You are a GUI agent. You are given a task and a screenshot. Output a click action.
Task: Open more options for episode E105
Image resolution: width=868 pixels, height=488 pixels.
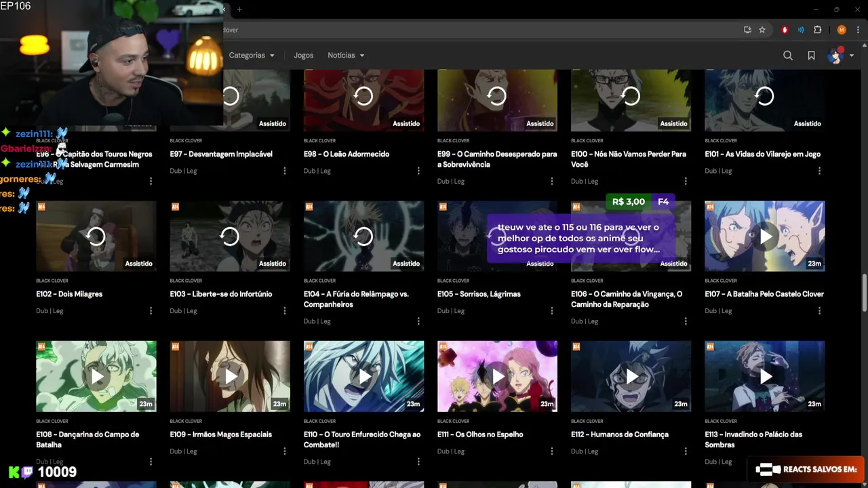click(x=552, y=310)
